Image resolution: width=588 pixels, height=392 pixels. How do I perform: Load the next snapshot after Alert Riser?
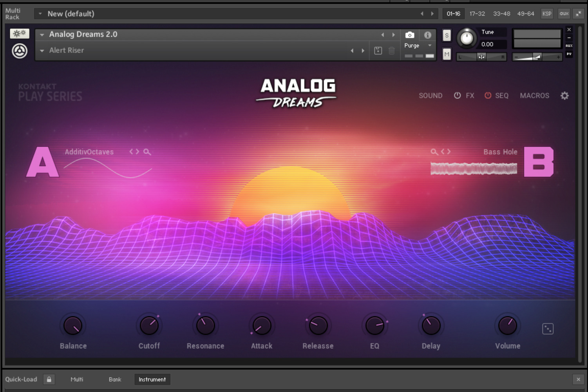[x=363, y=51]
